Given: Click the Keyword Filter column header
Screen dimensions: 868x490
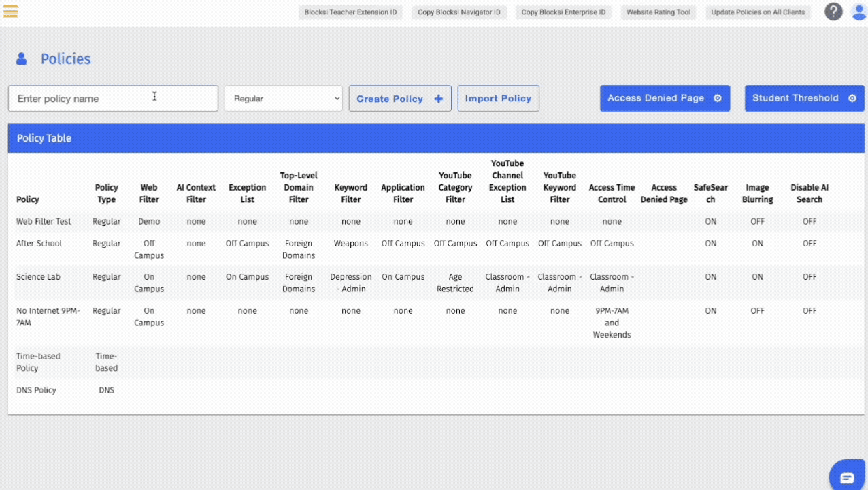Looking at the screenshot, I should point(351,193).
